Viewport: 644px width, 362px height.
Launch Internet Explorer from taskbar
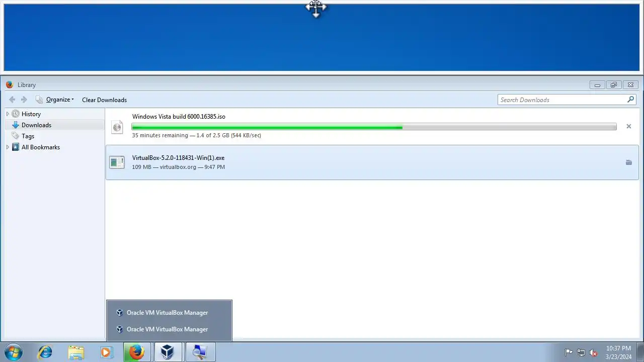point(45,352)
